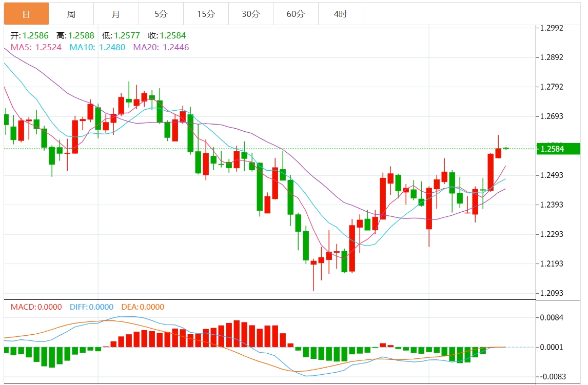Click the 收 closing price value
Screen dimensions: 588x385
[173, 35]
